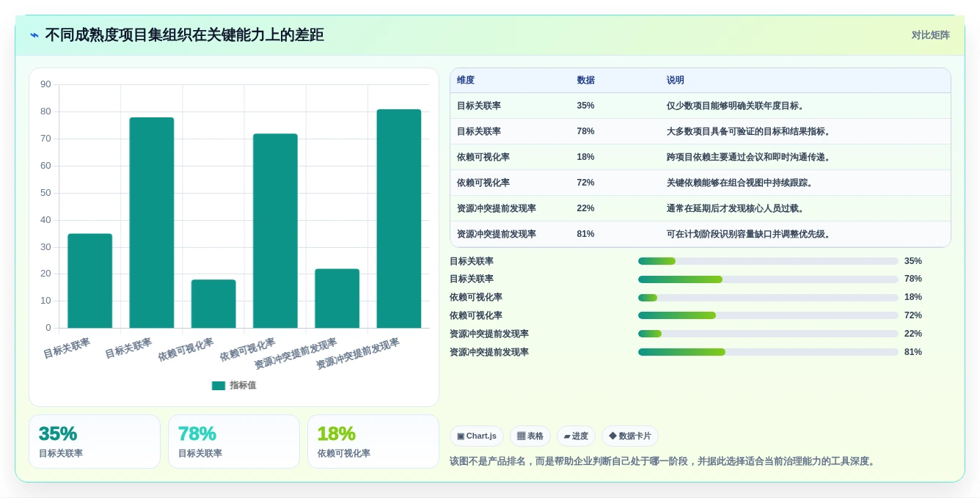Open the 78% 目标关联率 stat card
980x498 pixels.
(x=234, y=442)
